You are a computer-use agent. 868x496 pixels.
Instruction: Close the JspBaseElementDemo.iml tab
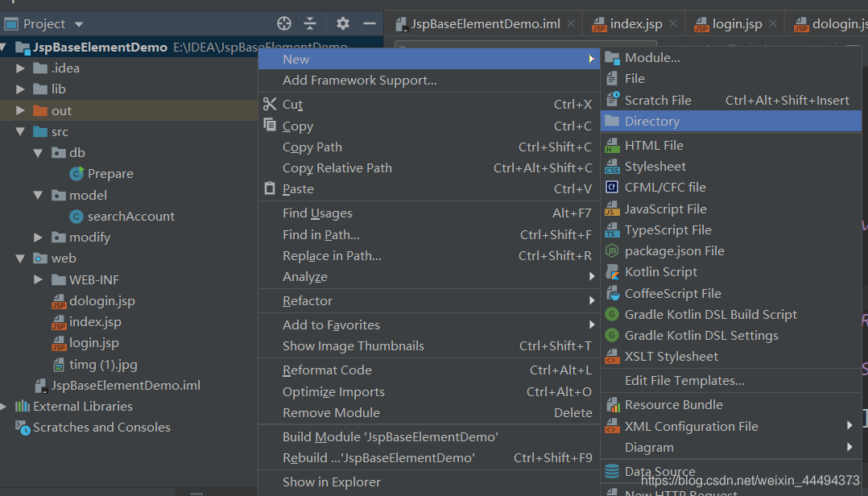coord(571,24)
